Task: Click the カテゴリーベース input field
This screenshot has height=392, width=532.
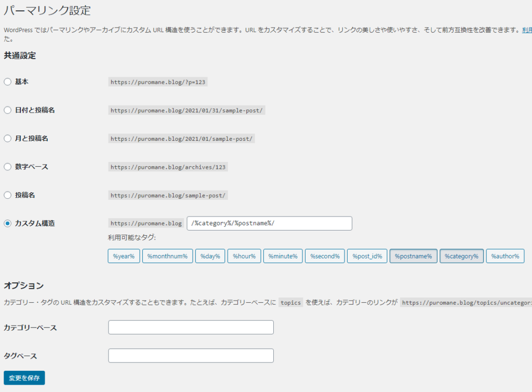Action: coord(191,327)
